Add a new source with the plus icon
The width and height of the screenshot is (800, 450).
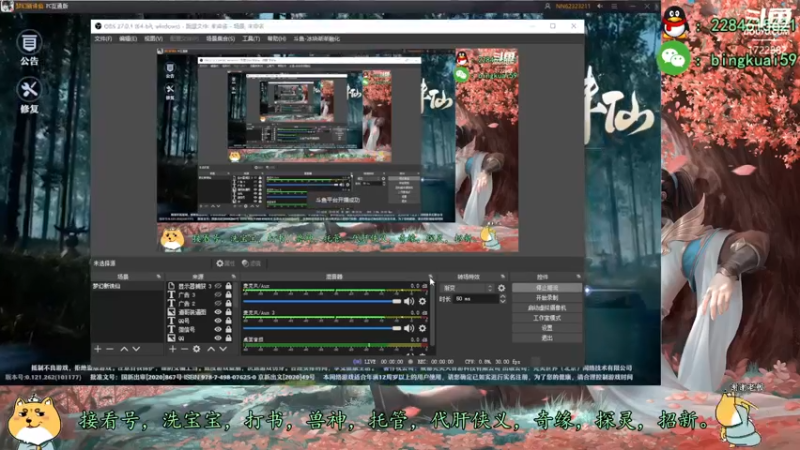pyautogui.click(x=172, y=349)
